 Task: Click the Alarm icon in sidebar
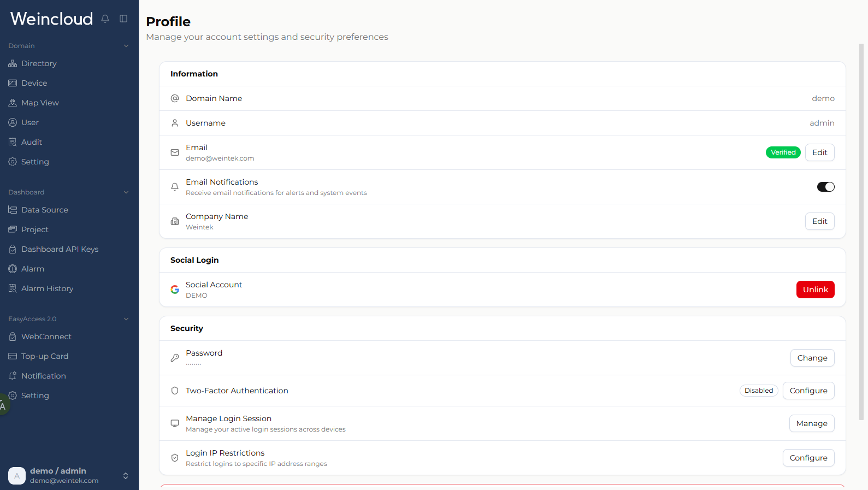click(13, 269)
